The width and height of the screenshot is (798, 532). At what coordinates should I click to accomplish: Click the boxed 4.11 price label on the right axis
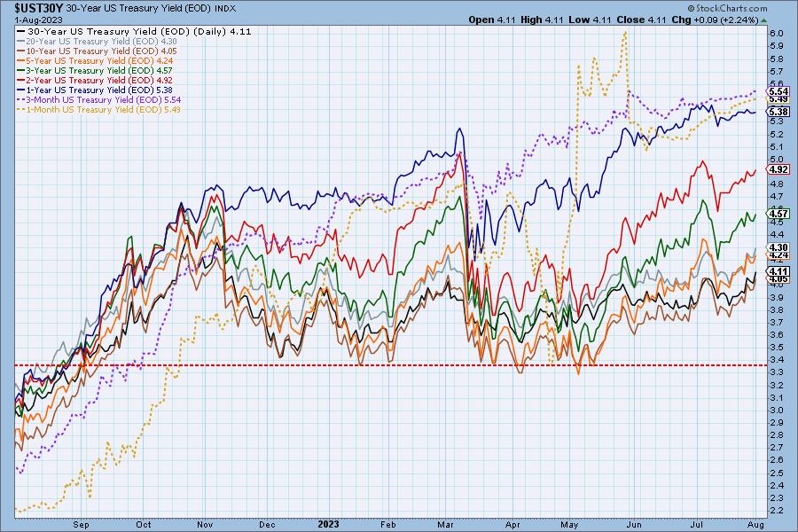click(x=778, y=272)
